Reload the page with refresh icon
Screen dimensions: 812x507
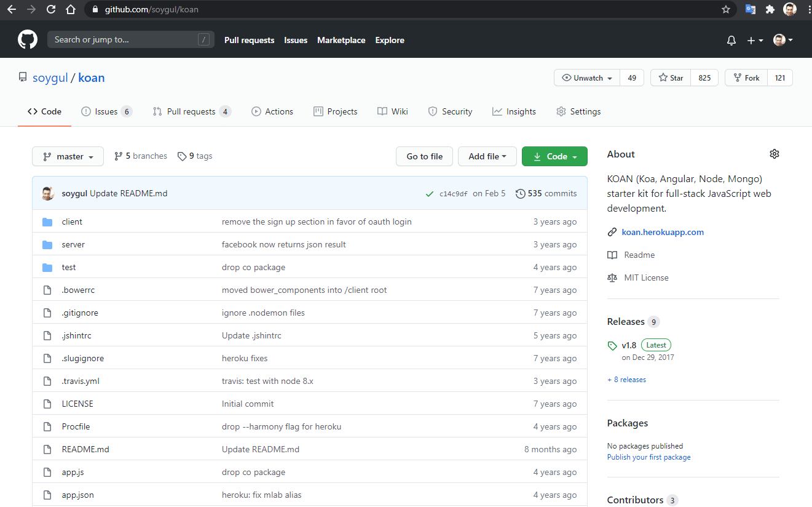click(51, 10)
